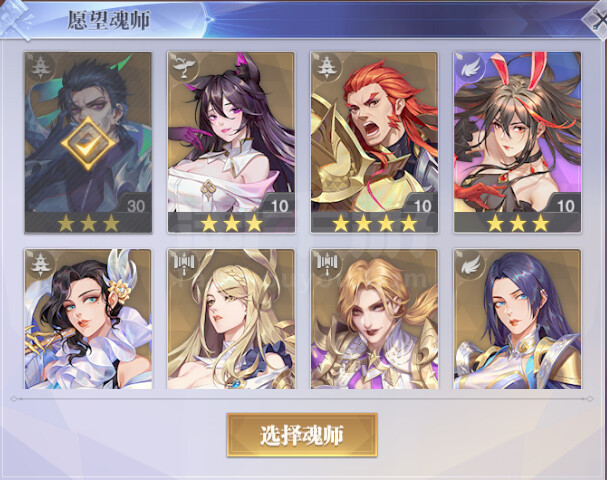This screenshot has width=607, height=480.
Task: Click the 选择魂师 confirm button
Action: [x=302, y=435]
